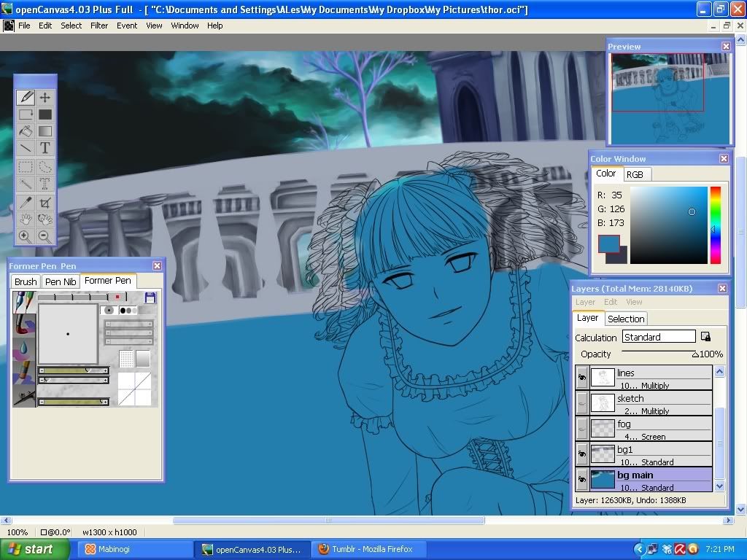Activate the Lasso selection tool
This screenshot has height=560, width=747.
(x=45, y=167)
